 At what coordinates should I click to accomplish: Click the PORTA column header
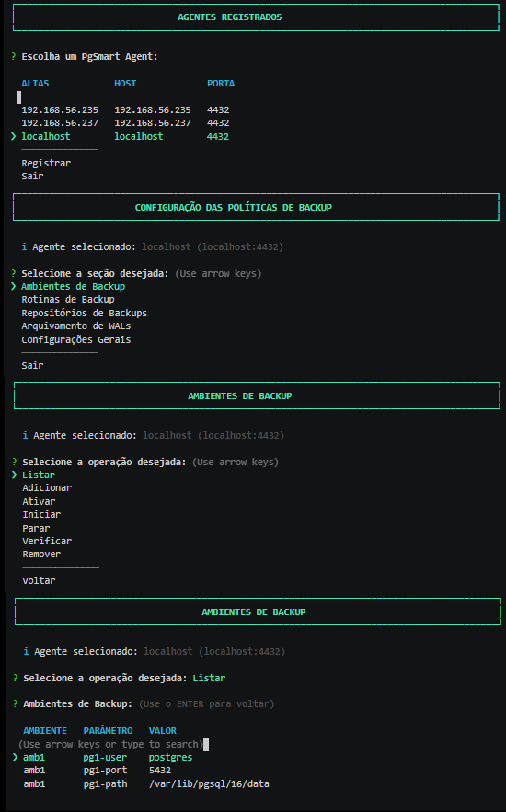pyautogui.click(x=221, y=84)
